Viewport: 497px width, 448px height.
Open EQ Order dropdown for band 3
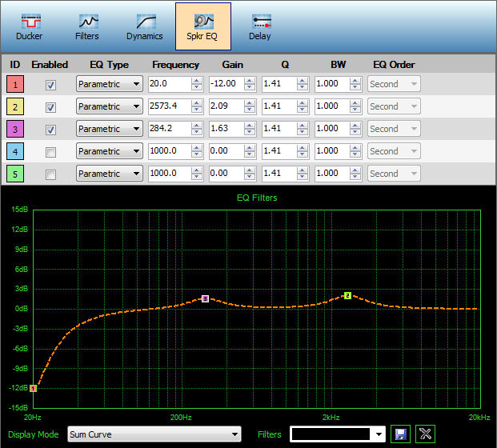394,129
